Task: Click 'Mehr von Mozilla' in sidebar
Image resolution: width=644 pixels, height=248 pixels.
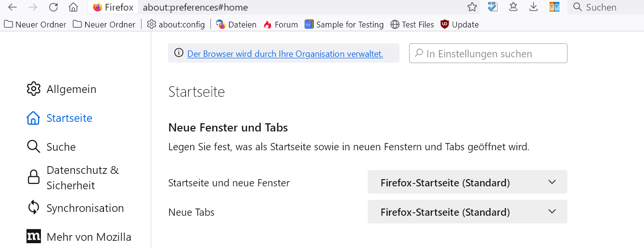Action: [89, 237]
